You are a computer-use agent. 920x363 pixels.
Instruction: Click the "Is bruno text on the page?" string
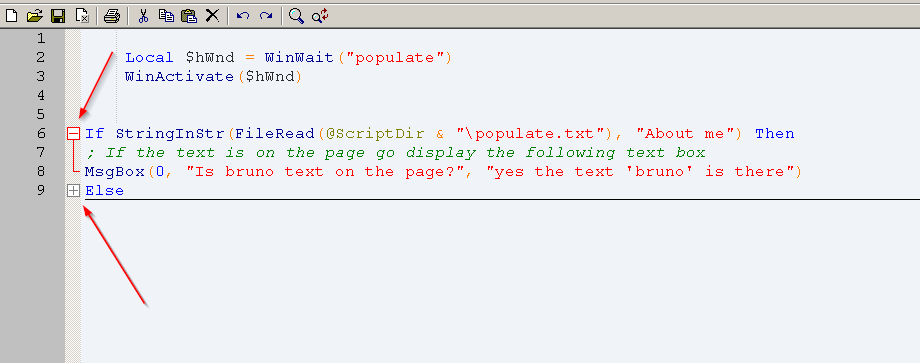pos(324,171)
